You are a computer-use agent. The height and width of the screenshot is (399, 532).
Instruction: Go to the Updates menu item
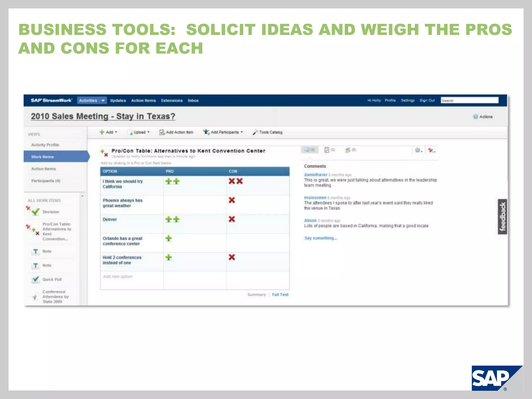[118, 101]
